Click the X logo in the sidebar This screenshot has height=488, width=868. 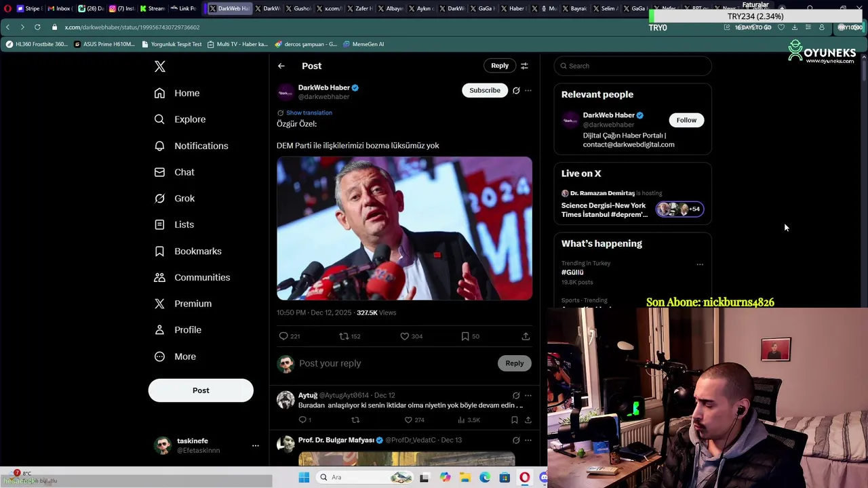[x=160, y=66]
